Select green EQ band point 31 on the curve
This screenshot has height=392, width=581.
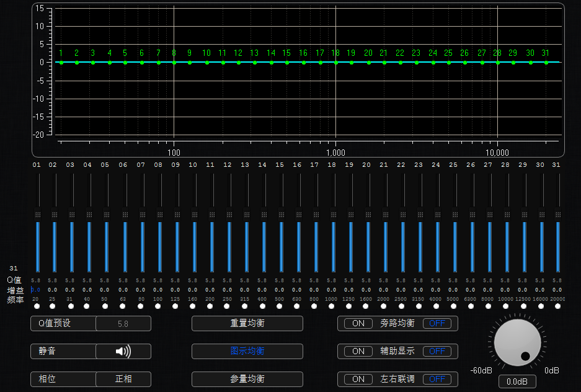pos(546,62)
